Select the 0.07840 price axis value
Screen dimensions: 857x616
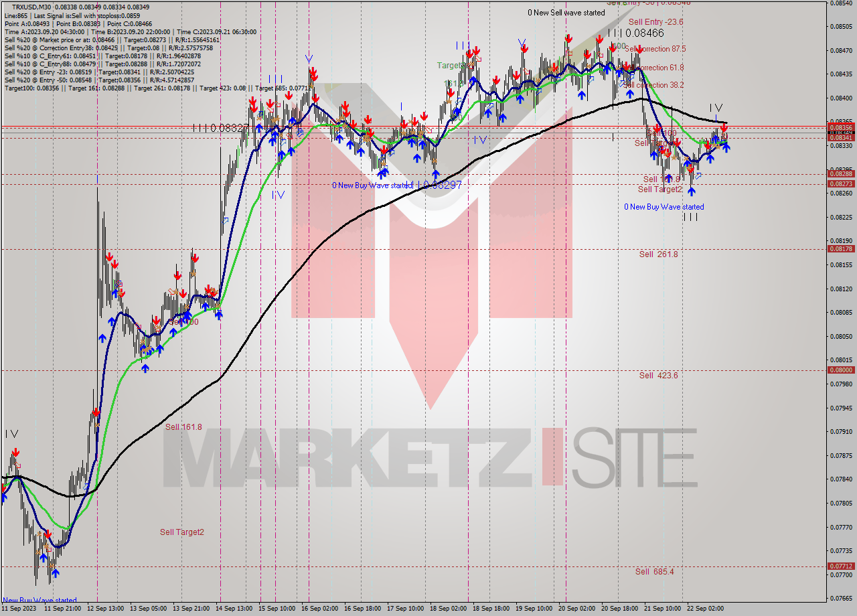point(841,479)
